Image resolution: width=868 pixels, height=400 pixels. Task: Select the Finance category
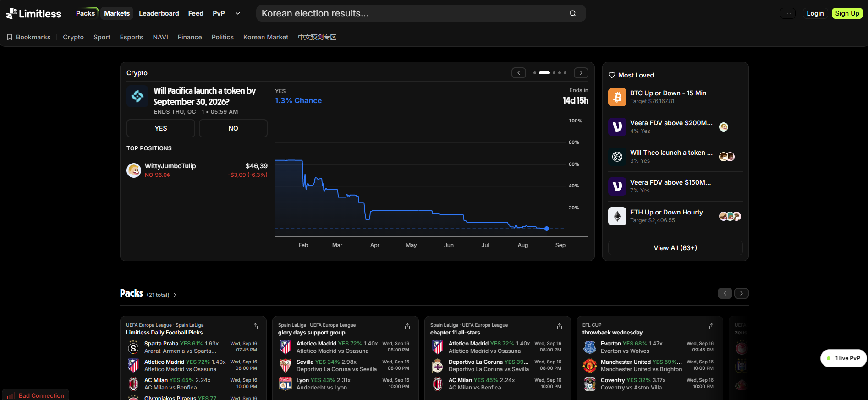pyautogui.click(x=190, y=37)
